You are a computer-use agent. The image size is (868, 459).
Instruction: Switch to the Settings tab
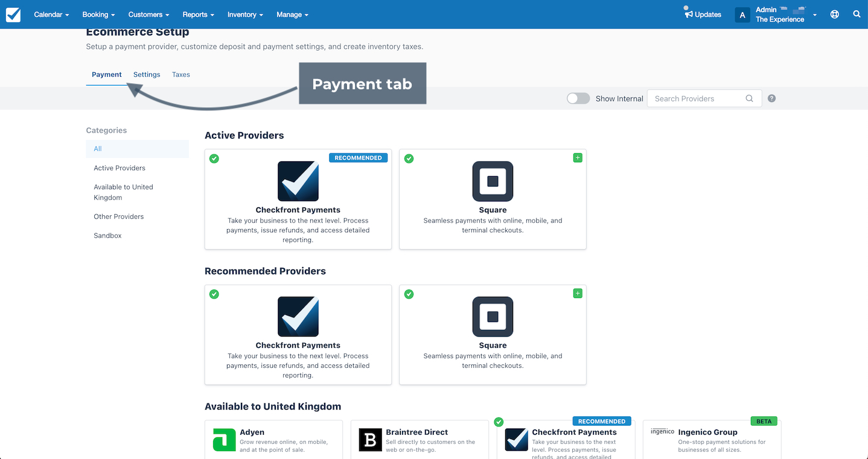click(x=147, y=75)
